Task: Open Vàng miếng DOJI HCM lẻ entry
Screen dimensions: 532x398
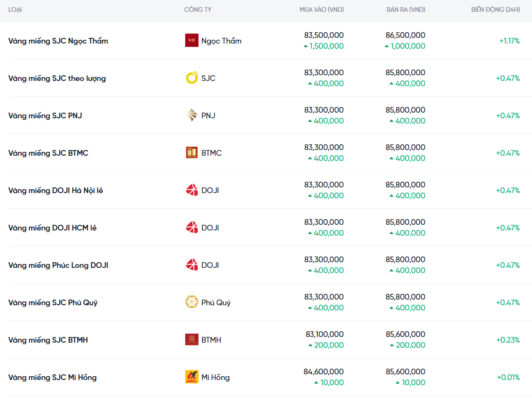Action: (52, 228)
